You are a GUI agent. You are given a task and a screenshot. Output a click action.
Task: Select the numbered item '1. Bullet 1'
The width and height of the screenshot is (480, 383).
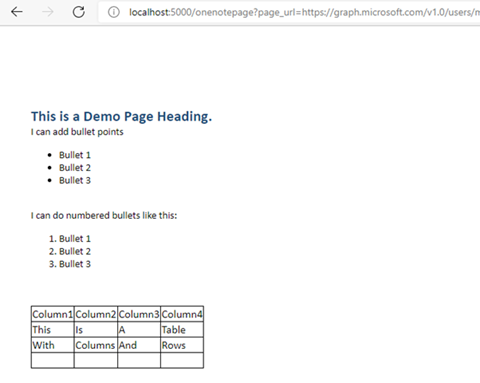tap(70, 239)
